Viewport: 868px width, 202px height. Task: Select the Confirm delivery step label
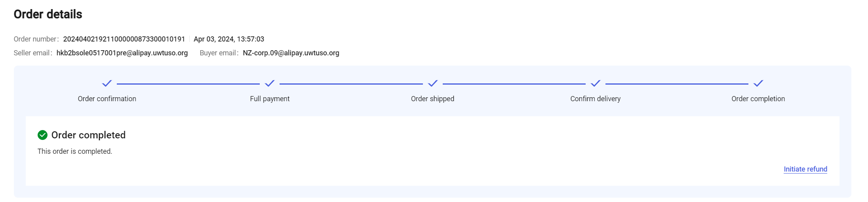click(x=595, y=99)
